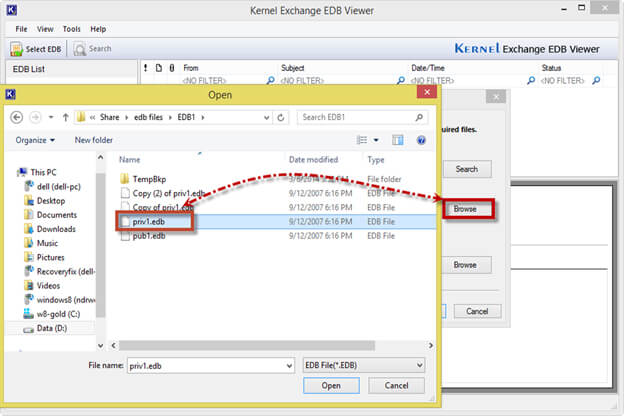Click navigation pane scroll down arrow
Screen dimensions: 624x416
tap(101, 346)
